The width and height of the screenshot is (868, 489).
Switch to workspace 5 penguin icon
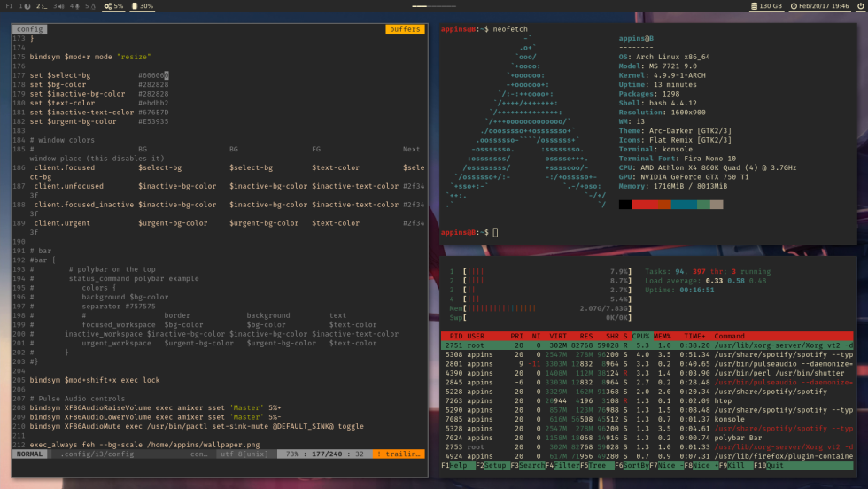coord(90,6)
